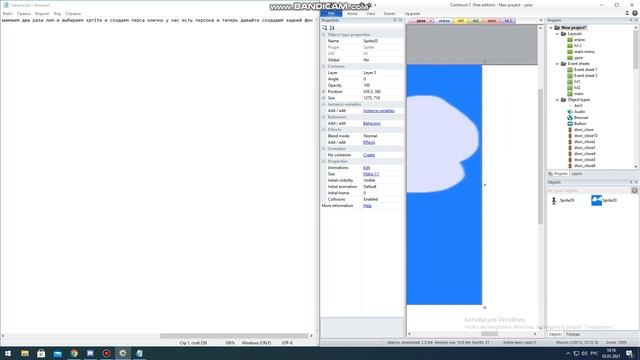Select the door_close2 sprite icon
Screen dimensions: 640x360
coord(570,142)
